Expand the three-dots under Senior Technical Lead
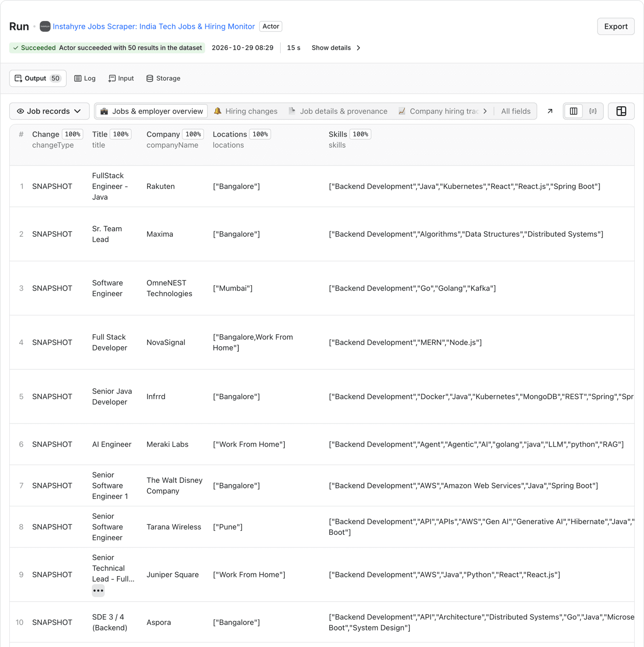Image resolution: width=644 pixels, height=647 pixels. click(x=98, y=591)
